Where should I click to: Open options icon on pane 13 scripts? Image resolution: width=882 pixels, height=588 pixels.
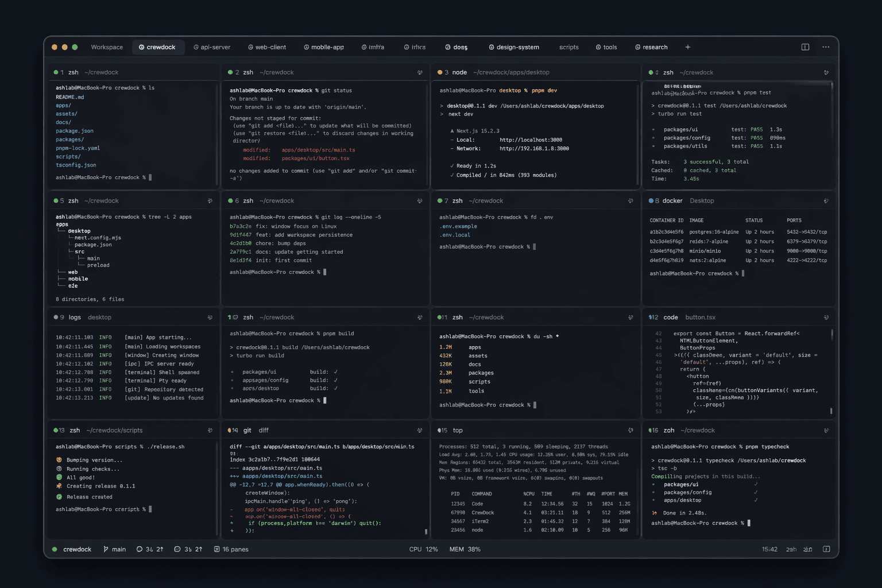click(x=210, y=431)
